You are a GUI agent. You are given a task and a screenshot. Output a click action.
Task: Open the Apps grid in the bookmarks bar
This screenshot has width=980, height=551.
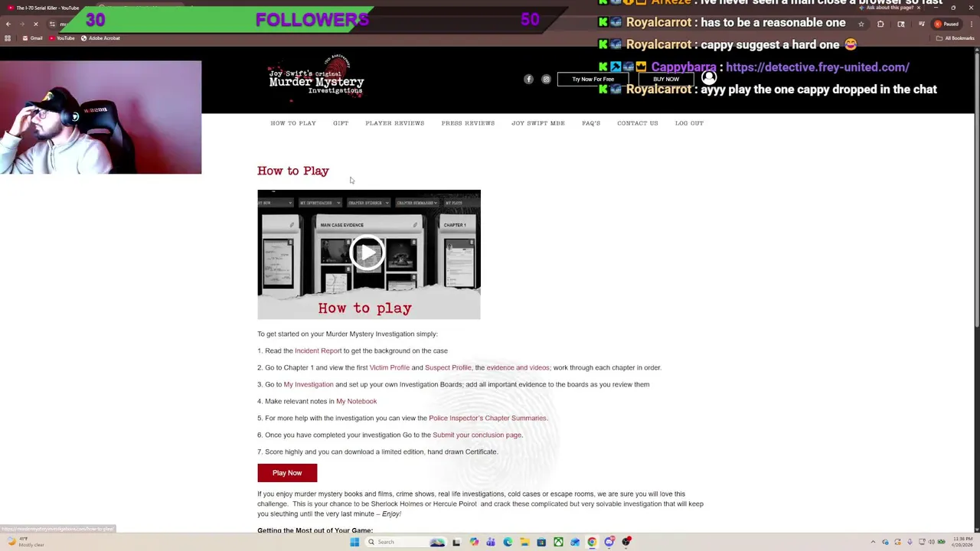(x=8, y=38)
